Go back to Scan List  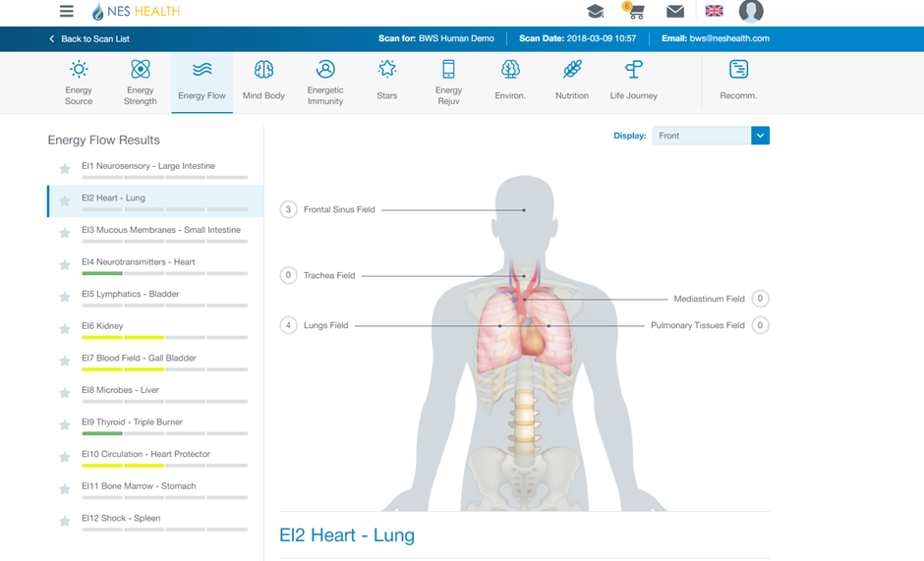click(89, 39)
